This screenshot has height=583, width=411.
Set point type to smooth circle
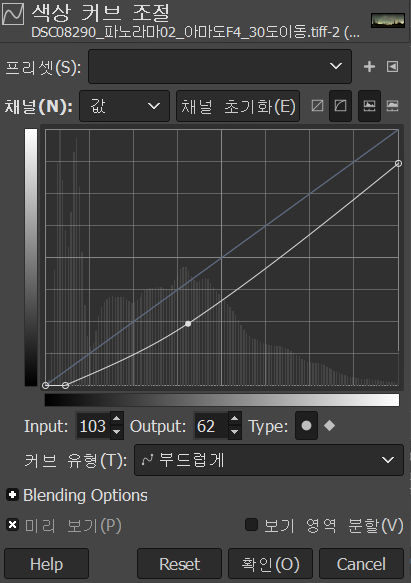(306, 426)
